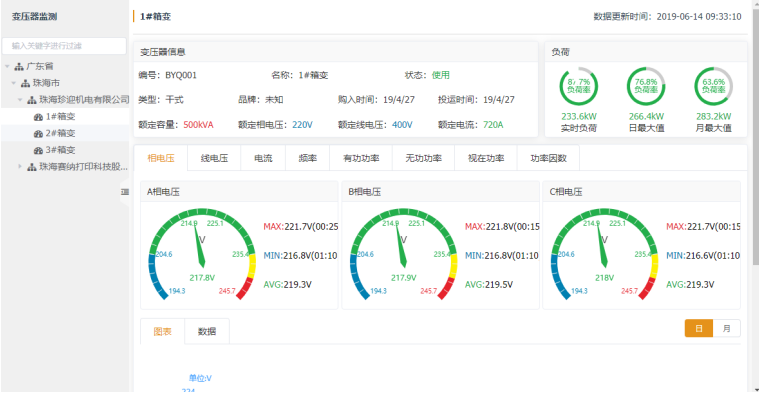Click the 使用 status value

pos(440,75)
